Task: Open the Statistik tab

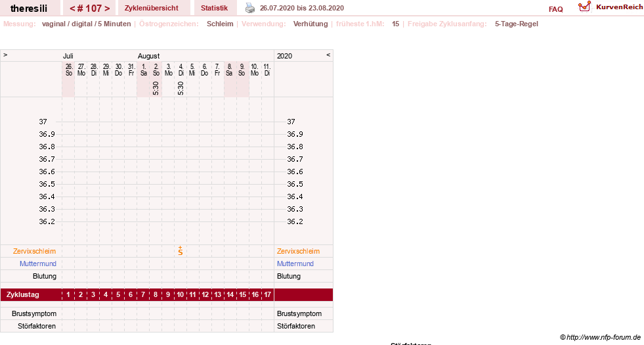Action: 214,8
